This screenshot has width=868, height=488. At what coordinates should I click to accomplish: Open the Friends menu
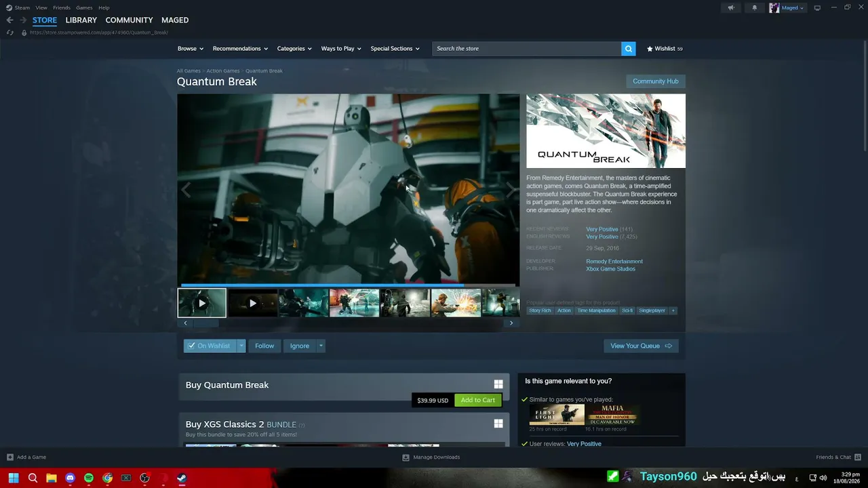point(62,7)
